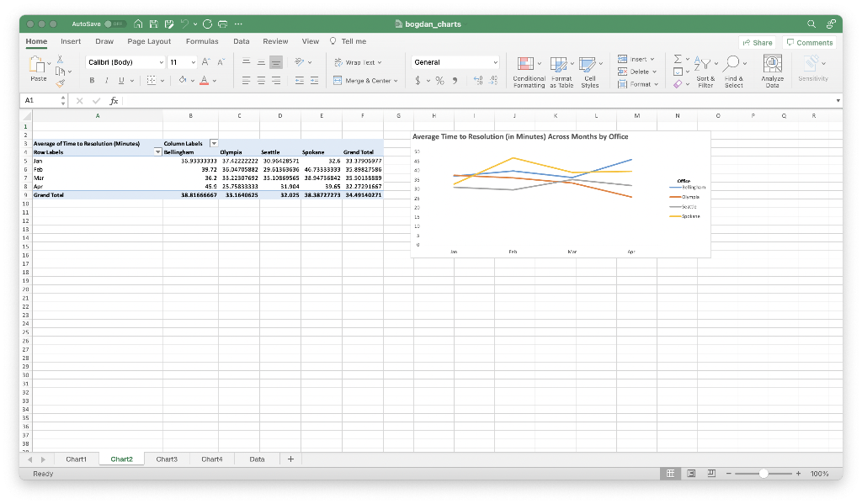This screenshot has width=862, height=504.
Task: Open Format as Table dropdown
Action: point(561,72)
